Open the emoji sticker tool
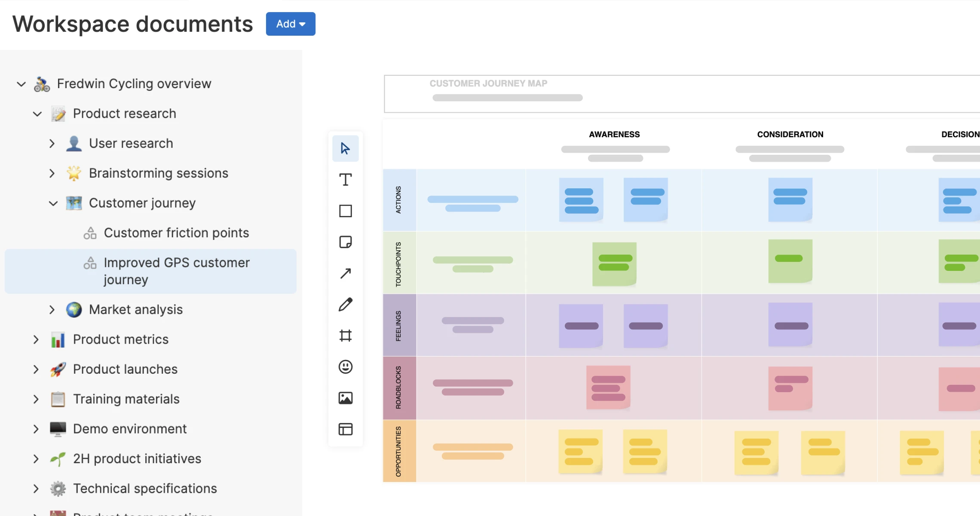Image resolution: width=980 pixels, height=516 pixels. (345, 367)
